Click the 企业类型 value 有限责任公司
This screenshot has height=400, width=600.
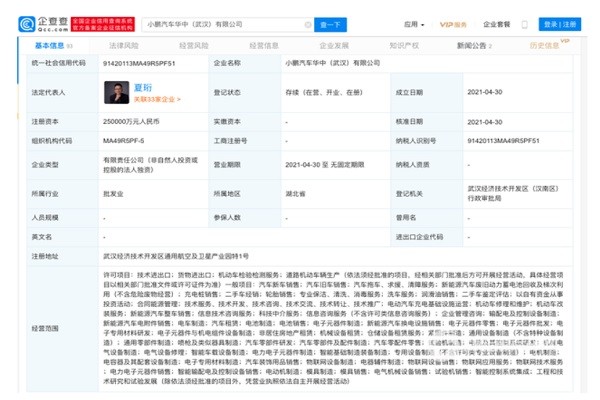tap(150, 165)
